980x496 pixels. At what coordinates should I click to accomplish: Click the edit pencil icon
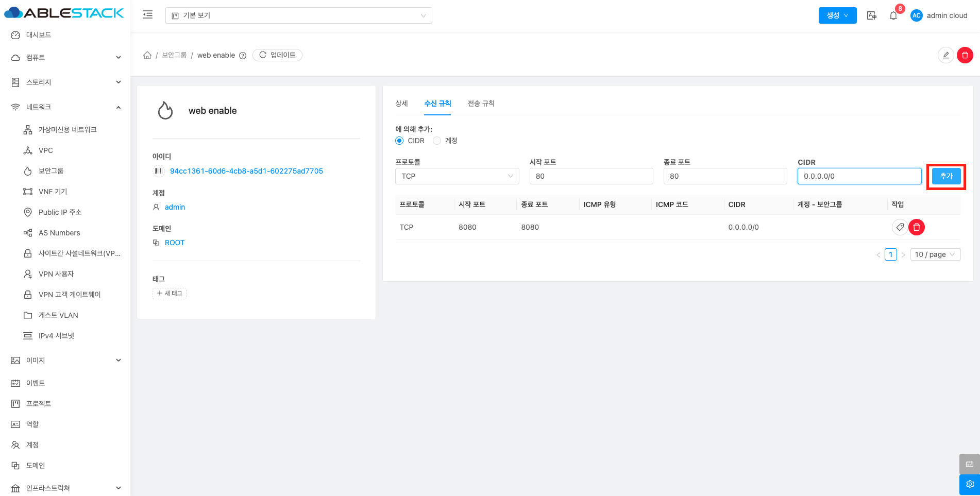[945, 55]
